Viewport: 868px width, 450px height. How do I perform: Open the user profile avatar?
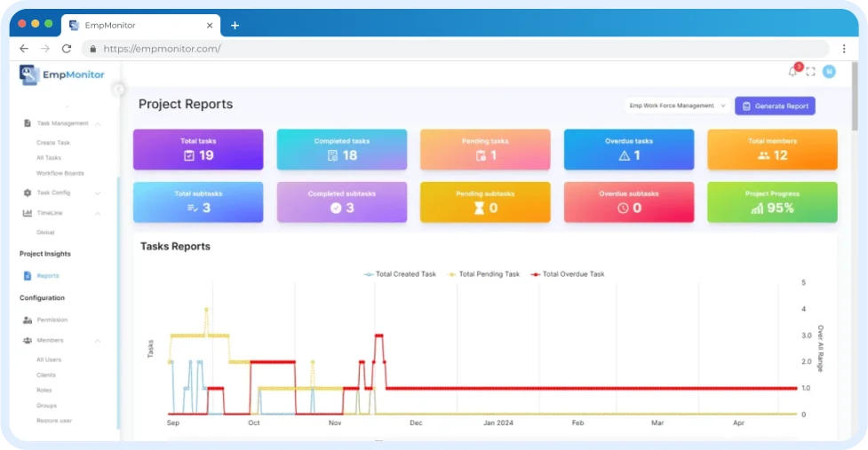pos(829,72)
